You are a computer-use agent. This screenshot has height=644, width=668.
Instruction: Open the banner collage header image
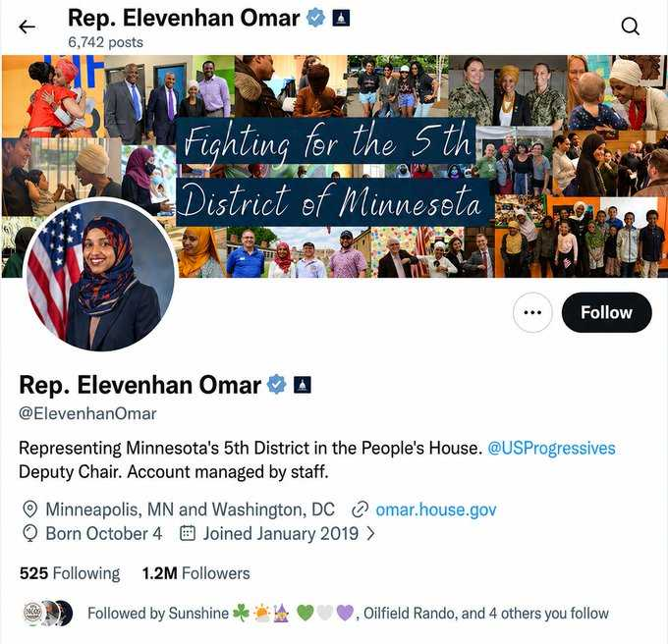334,167
